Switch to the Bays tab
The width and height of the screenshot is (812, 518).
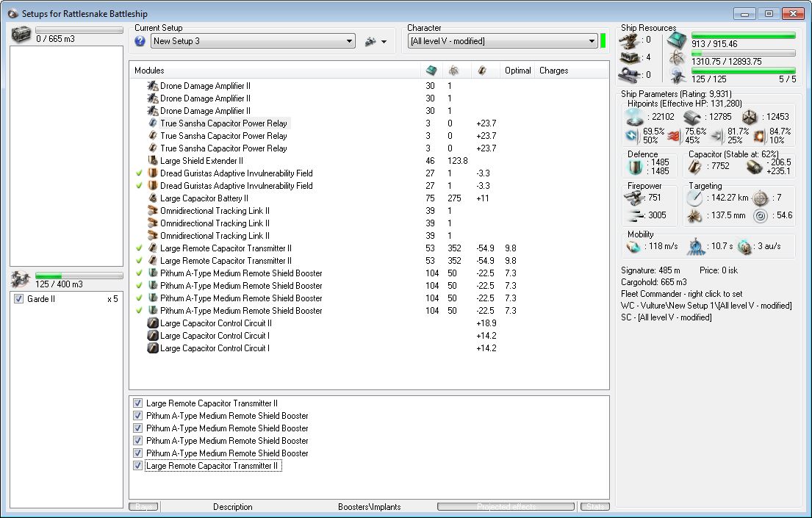(x=144, y=506)
